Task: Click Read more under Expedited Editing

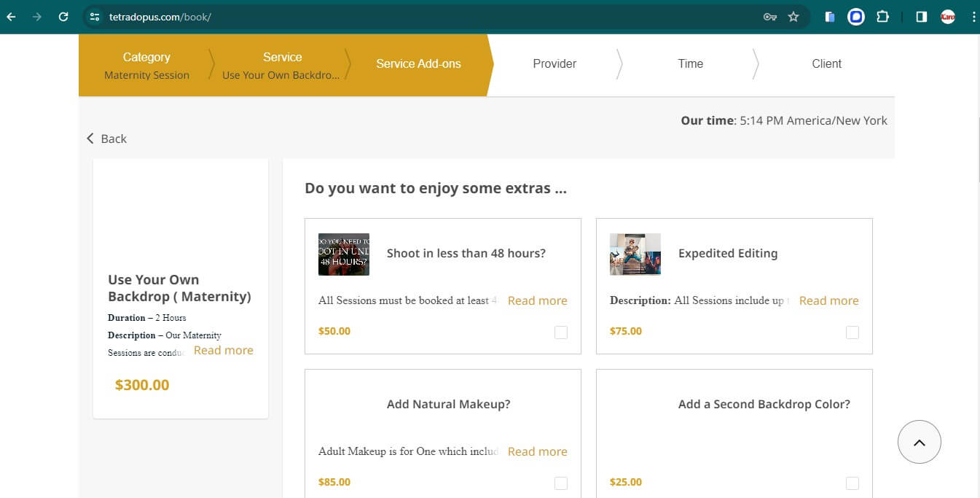Action: [828, 300]
